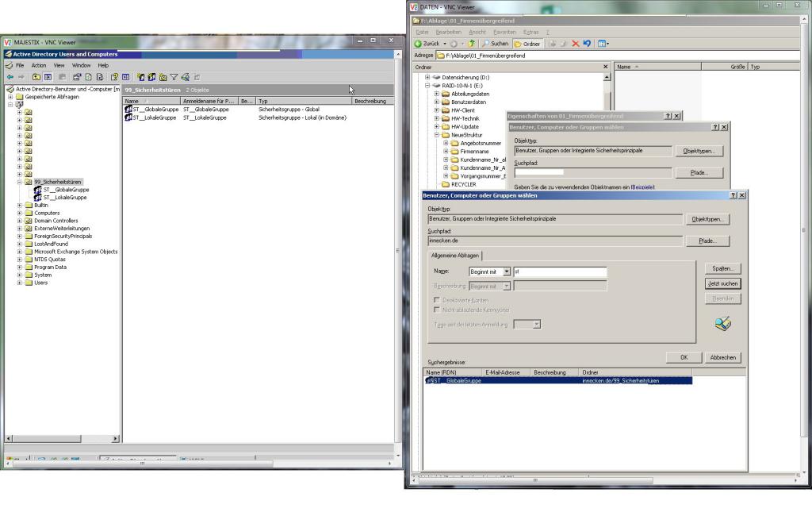This screenshot has width=812, height=508.
Task: Click the help question mark in the front dialog title
Action: [x=733, y=195]
